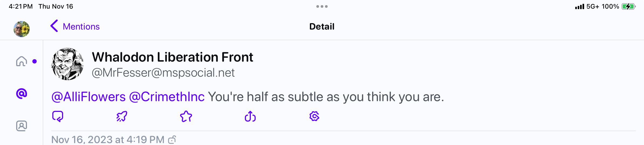Open the @AlliFlowers mention link
This screenshot has height=145, width=644.
coord(88,97)
